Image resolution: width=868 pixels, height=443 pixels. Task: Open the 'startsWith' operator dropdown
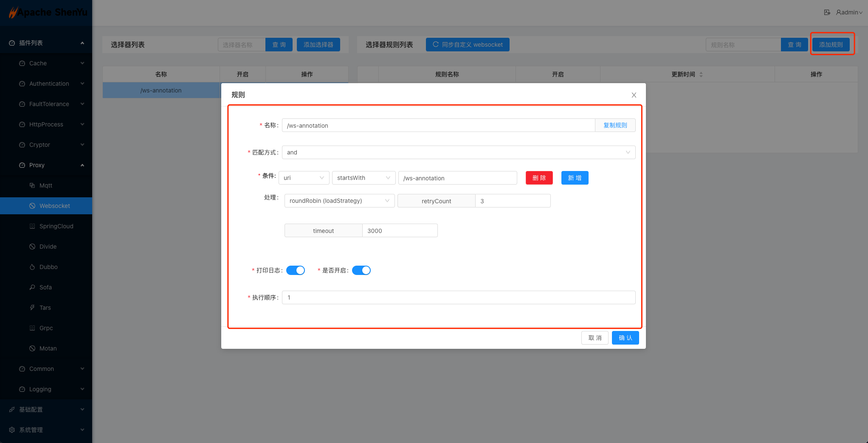364,178
